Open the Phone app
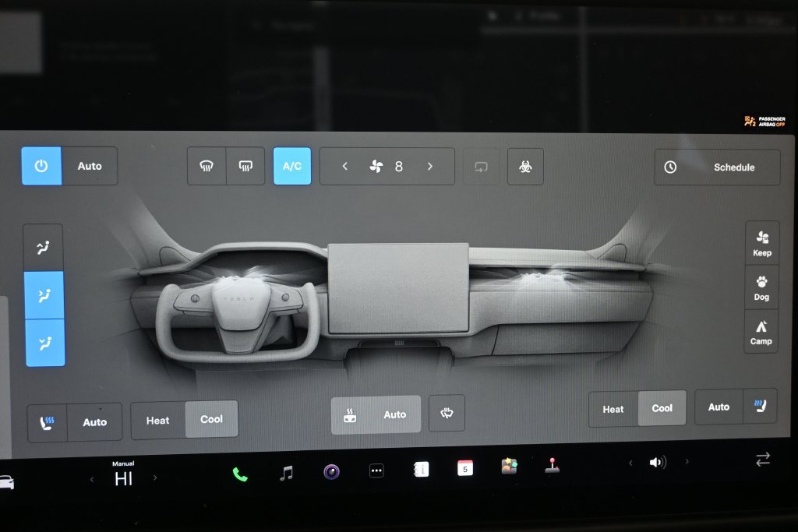The image size is (798, 532). click(240, 474)
